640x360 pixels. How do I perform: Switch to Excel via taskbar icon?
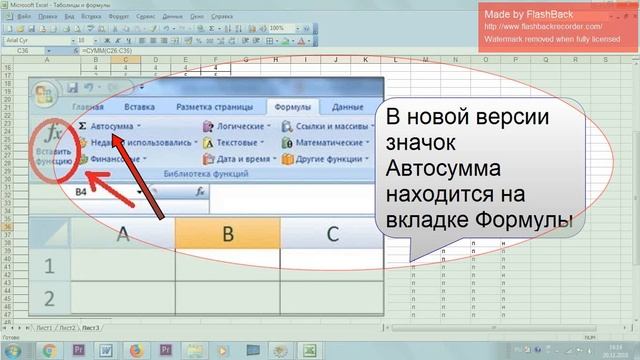click(x=309, y=351)
